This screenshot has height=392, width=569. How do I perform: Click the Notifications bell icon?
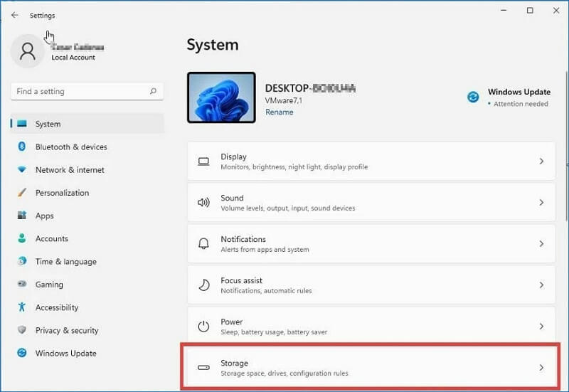click(x=203, y=243)
